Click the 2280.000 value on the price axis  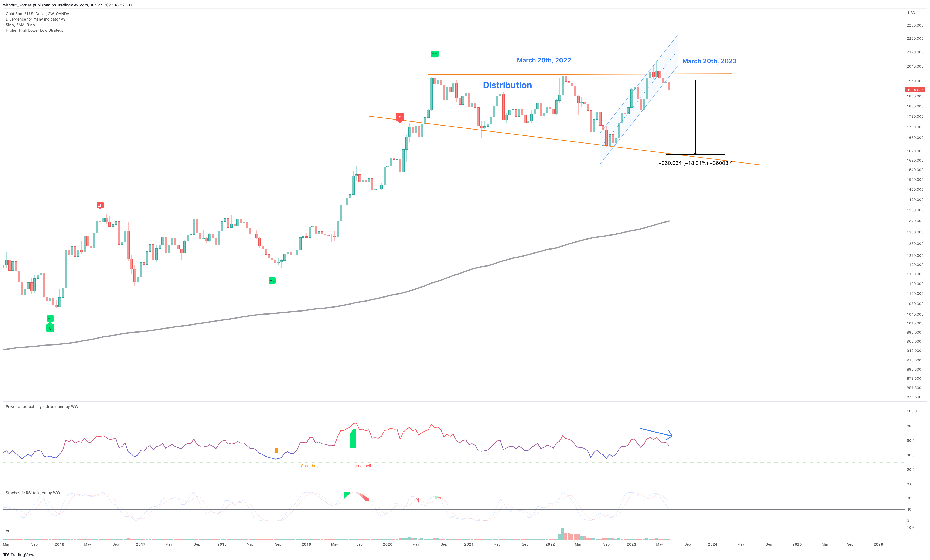tap(915, 26)
